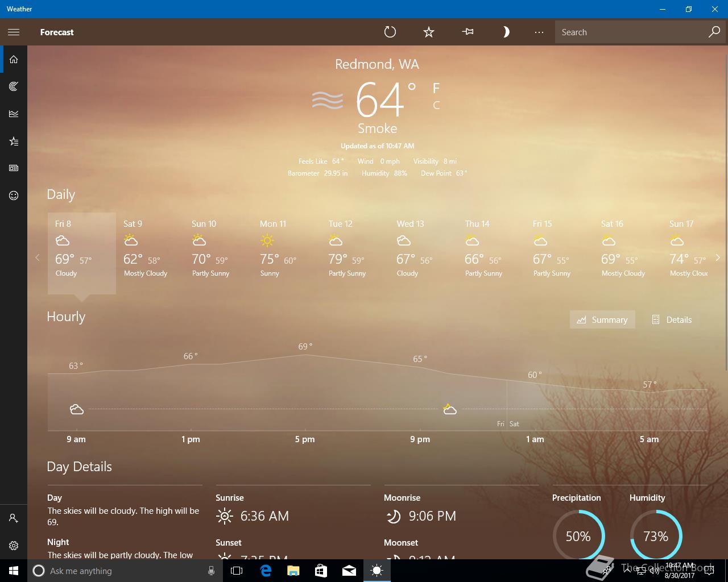Click the Sunrise sun icon
Screen dimensions: 728x582
(x=225, y=516)
